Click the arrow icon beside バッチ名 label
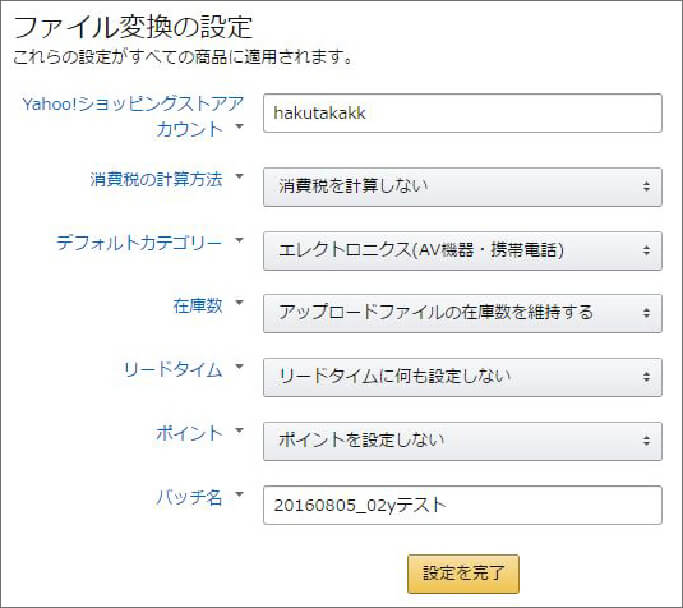Screen dimensions: 683x608 click(x=238, y=495)
